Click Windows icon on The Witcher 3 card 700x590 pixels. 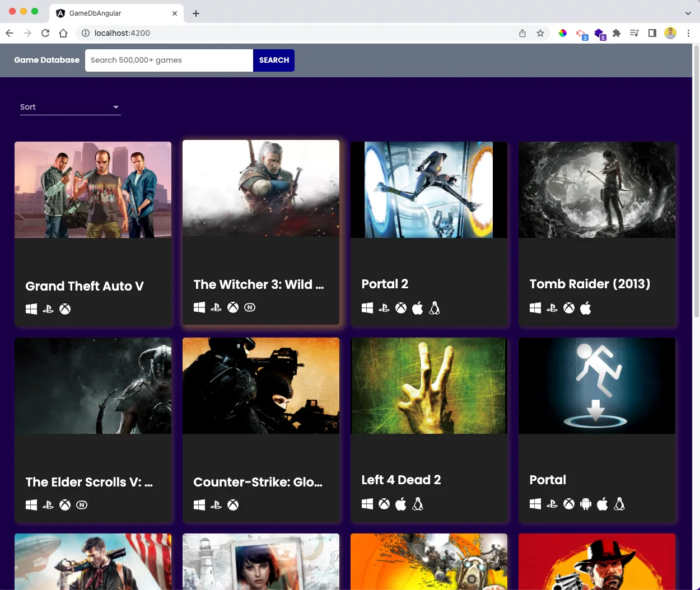[x=199, y=307]
